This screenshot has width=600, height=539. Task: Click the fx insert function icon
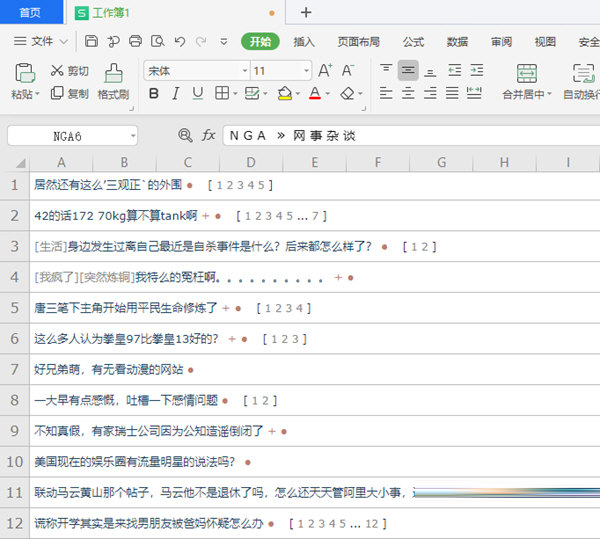tap(209, 135)
